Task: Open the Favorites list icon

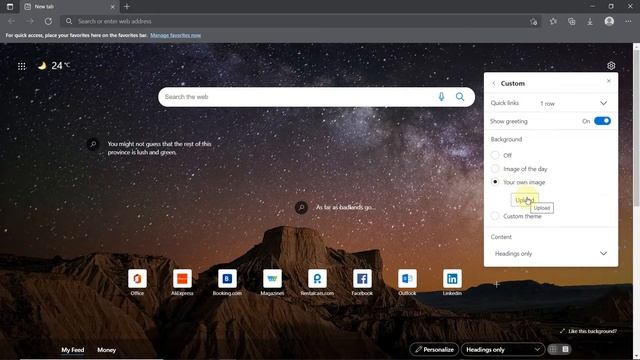Action: click(x=553, y=21)
